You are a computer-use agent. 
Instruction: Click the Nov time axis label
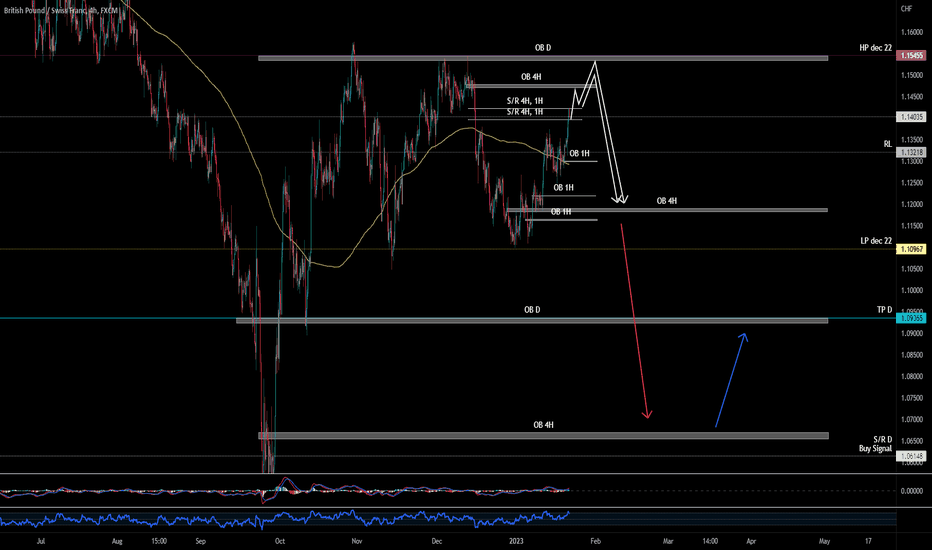coord(357,541)
